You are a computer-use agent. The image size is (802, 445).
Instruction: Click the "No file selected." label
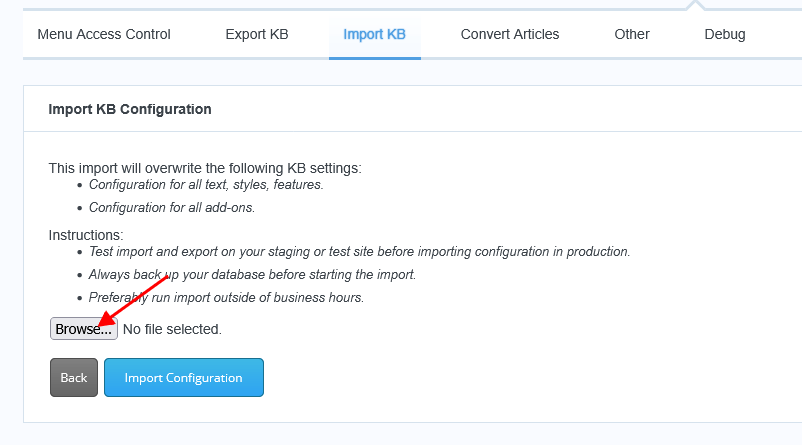172,329
